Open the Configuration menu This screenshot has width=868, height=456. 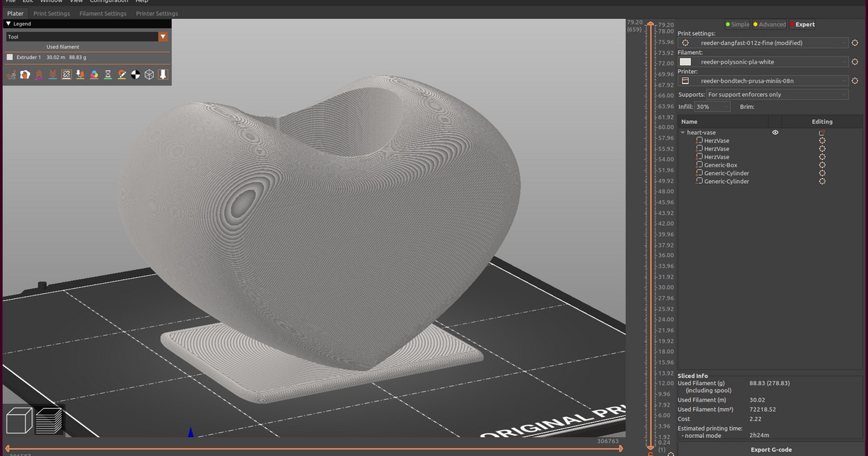click(109, 1)
